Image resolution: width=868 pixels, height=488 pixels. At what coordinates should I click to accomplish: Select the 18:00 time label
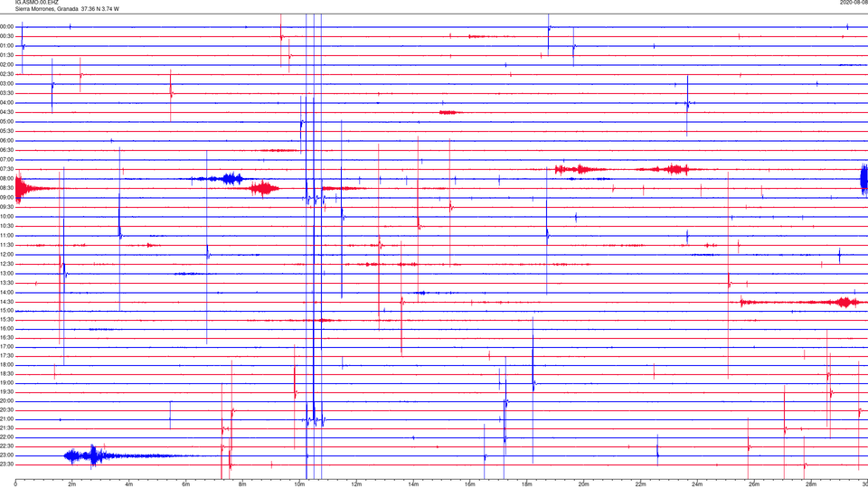click(6, 365)
